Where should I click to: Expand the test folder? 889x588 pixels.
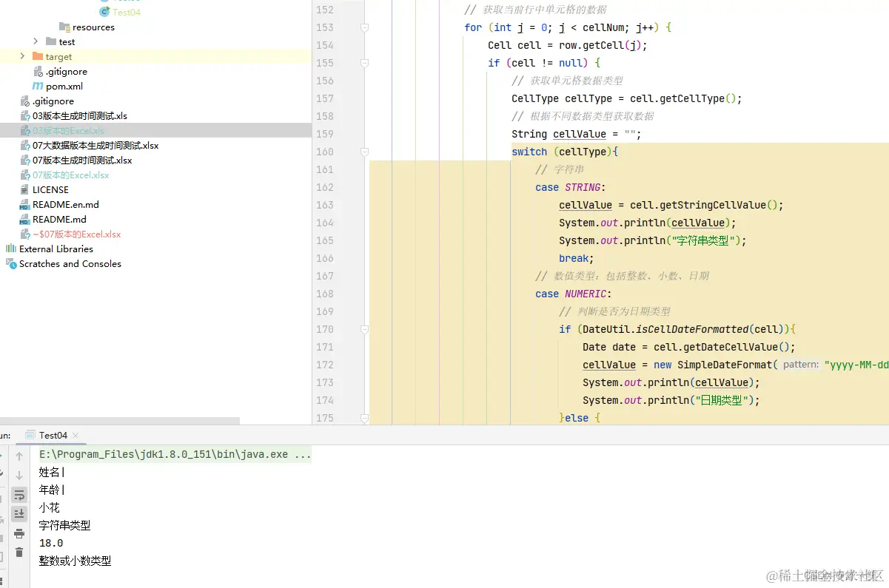pos(36,41)
